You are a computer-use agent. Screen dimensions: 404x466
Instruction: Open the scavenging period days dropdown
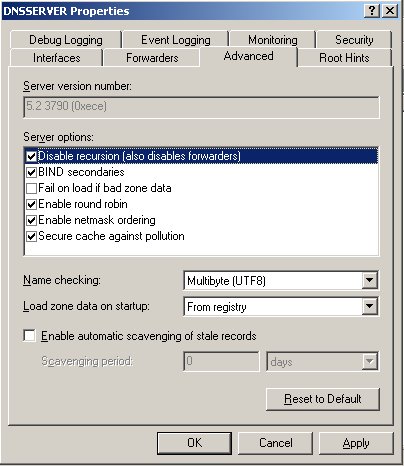[369, 361]
